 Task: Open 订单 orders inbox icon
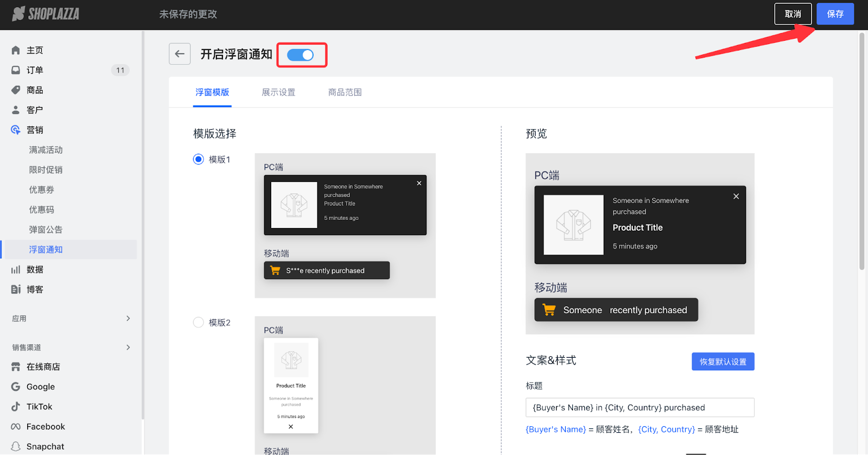16,70
